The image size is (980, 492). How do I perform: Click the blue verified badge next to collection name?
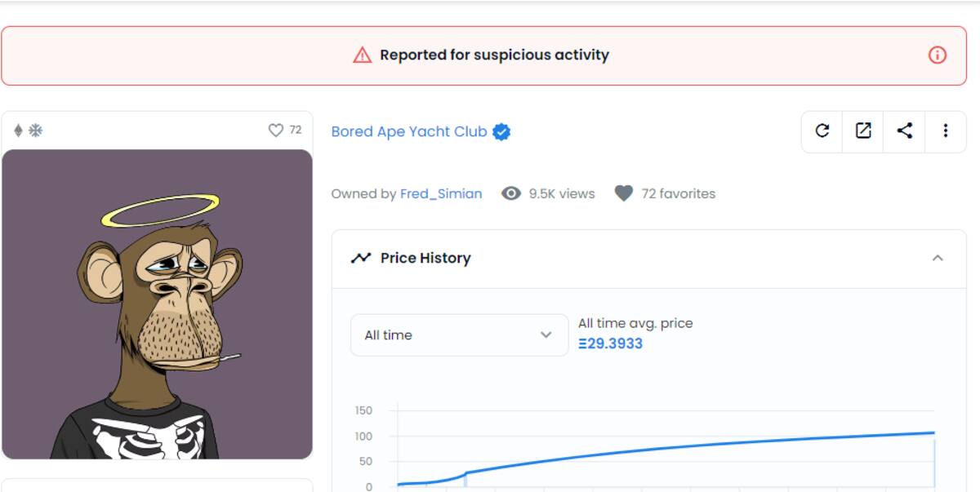pos(501,132)
